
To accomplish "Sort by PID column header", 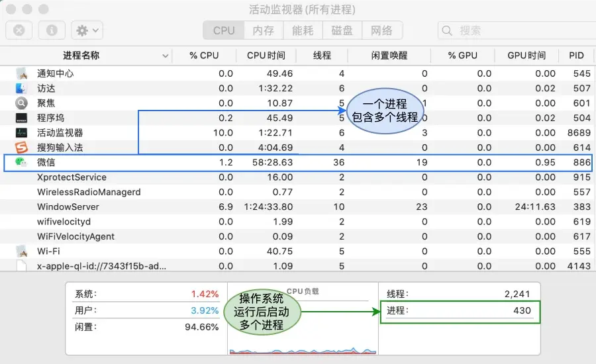I will (576, 56).
